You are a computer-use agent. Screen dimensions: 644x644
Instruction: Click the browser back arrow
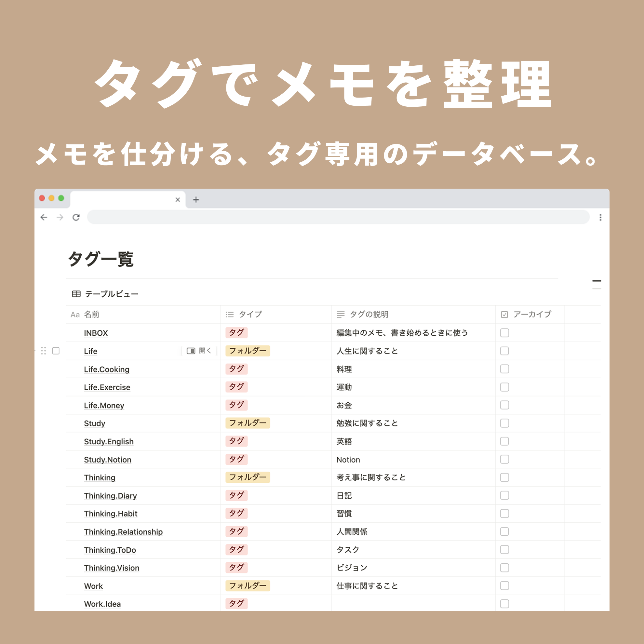[x=44, y=217]
